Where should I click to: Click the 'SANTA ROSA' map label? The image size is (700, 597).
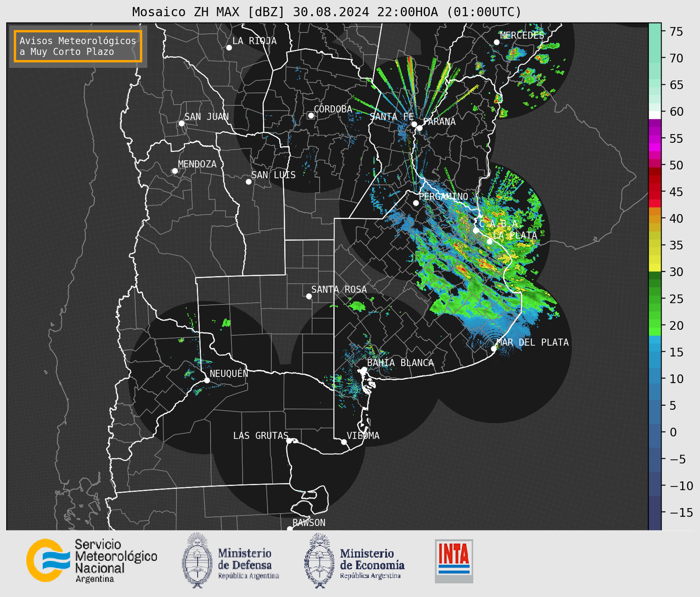(x=339, y=289)
